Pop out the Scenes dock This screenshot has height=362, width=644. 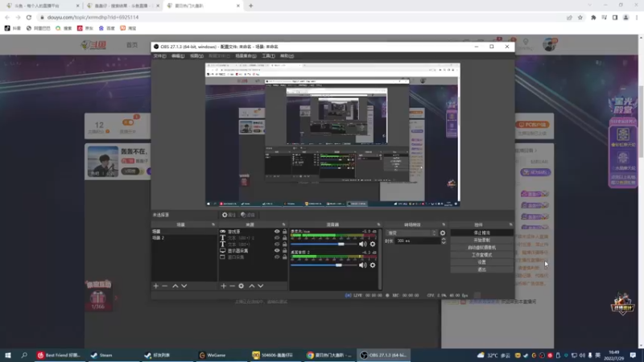coord(213,224)
